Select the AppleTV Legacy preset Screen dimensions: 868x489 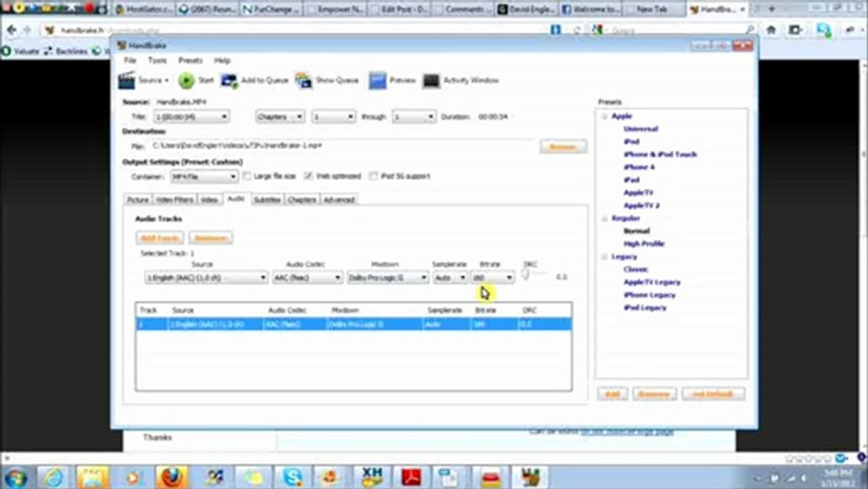tap(652, 282)
